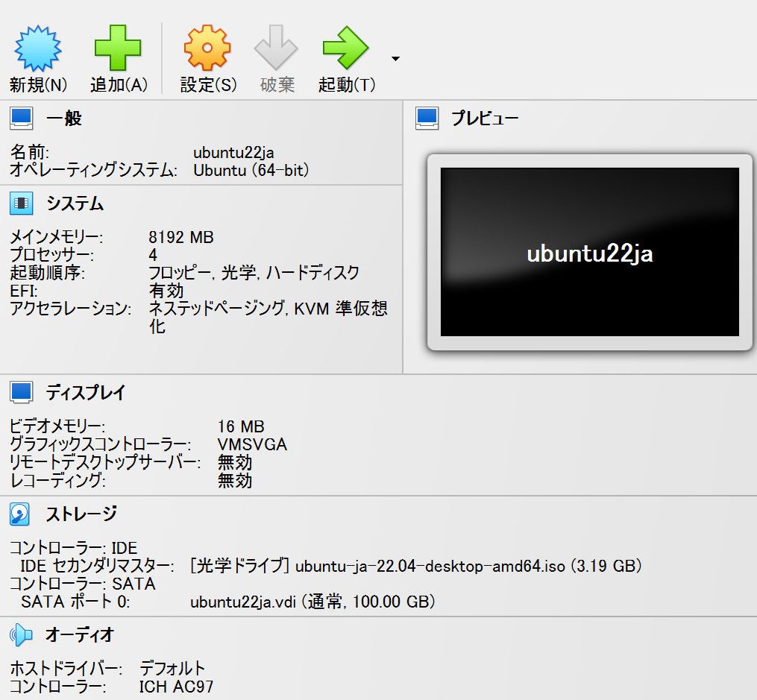Click the 破棄 discard arrow icon
The image size is (757, 700).
[276, 48]
